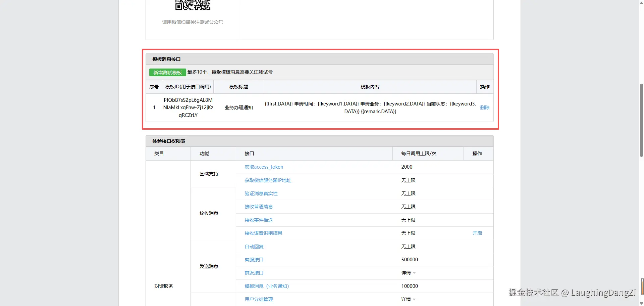Delete the 业务办理通知 template via 删除
The image size is (644, 306).
pyautogui.click(x=485, y=107)
